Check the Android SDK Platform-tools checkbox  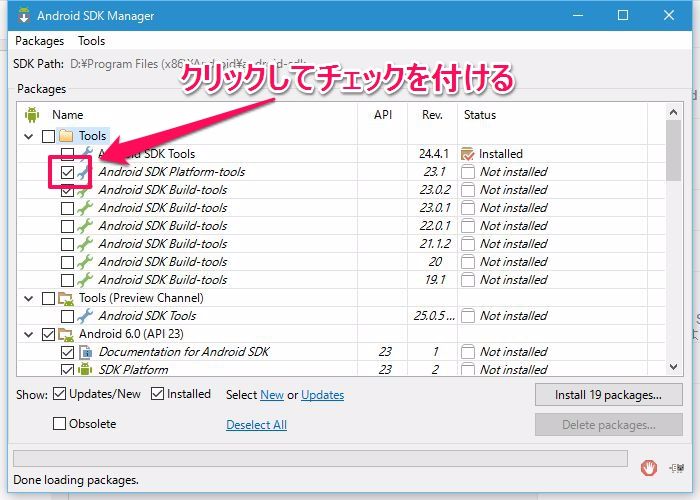[67, 172]
